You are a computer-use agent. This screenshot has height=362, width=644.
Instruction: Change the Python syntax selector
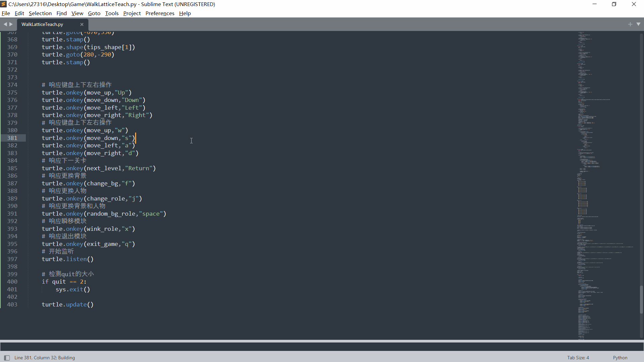(x=620, y=358)
